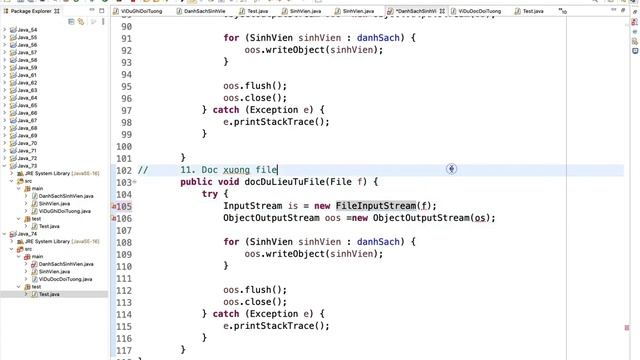Click ObjectOutputStream type on line 106

point(271,218)
